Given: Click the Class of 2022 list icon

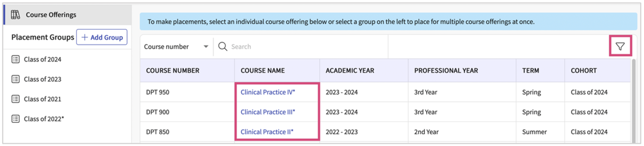Looking at the screenshot, I should (16, 119).
